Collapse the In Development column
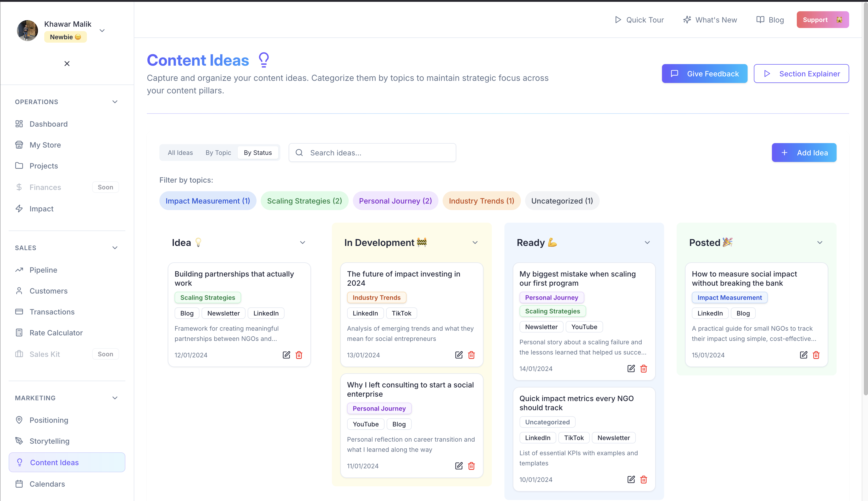Image resolution: width=868 pixels, height=501 pixels. point(475,243)
